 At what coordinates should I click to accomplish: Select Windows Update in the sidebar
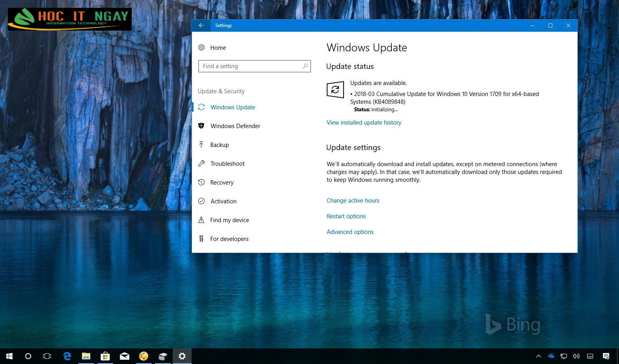(233, 107)
